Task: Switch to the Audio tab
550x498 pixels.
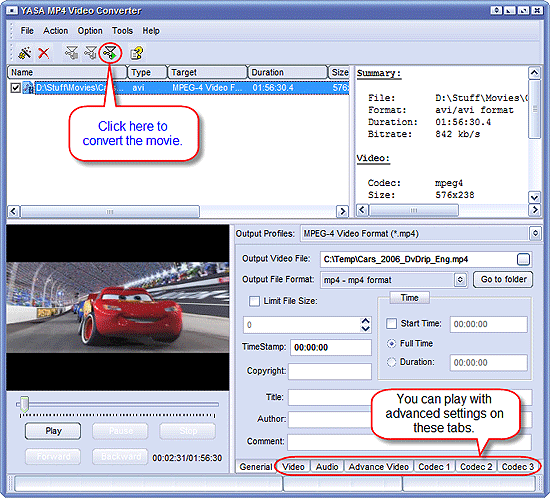Action: 327,467
